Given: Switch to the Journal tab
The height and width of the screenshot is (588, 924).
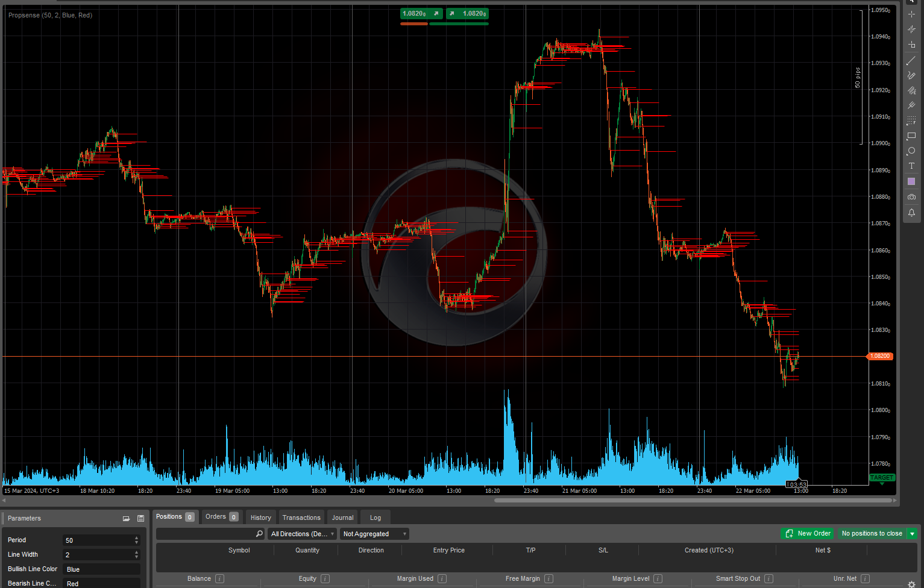Looking at the screenshot, I should [x=343, y=518].
